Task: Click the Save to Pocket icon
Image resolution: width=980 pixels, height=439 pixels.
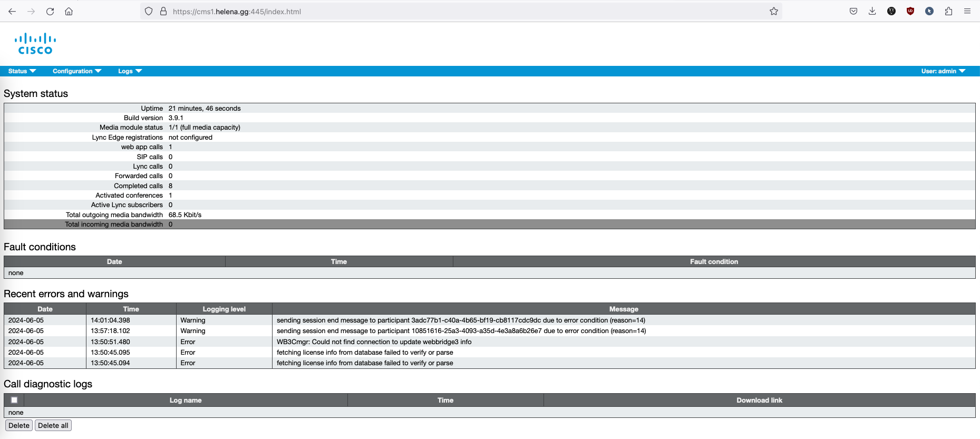Action: 853,11
